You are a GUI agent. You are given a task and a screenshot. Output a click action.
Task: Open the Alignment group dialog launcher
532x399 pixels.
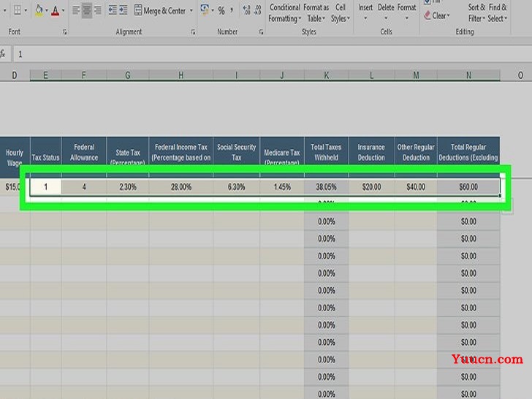click(x=193, y=32)
